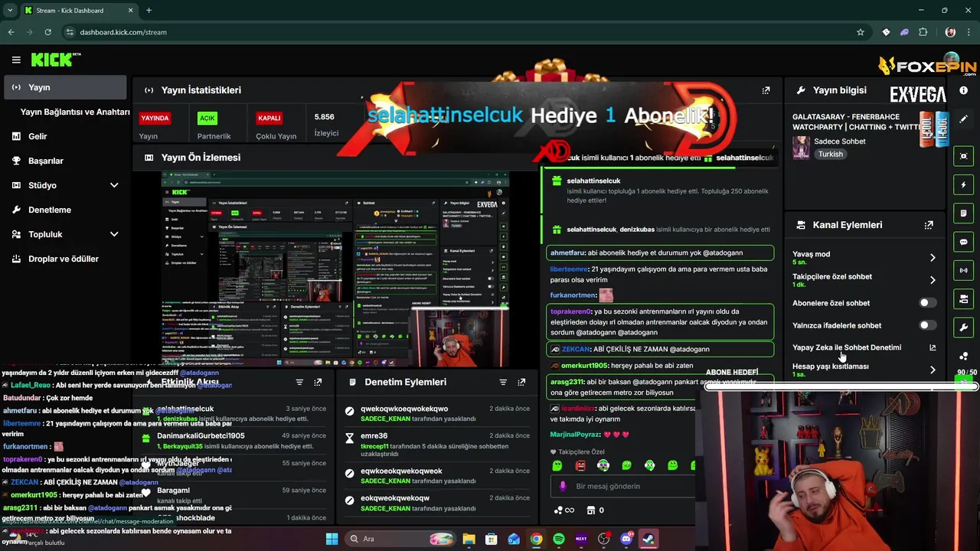Pop out the Etkinlik Akışı panel

point(318,382)
